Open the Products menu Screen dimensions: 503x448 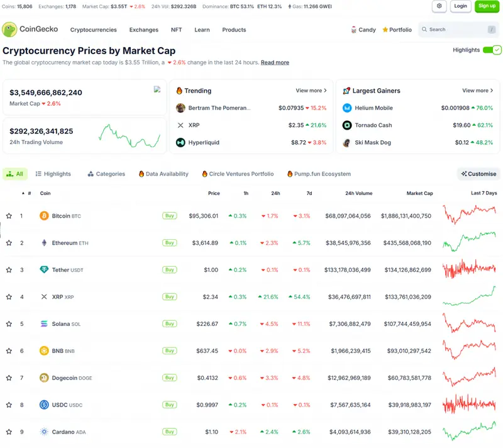[234, 30]
